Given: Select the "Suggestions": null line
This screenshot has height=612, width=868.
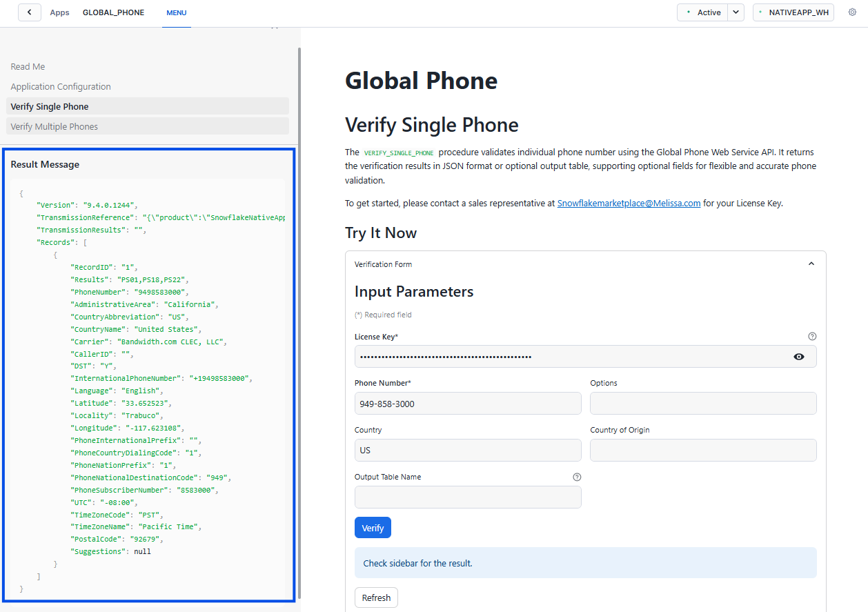Looking at the screenshot, I should (x=110, y=551).
